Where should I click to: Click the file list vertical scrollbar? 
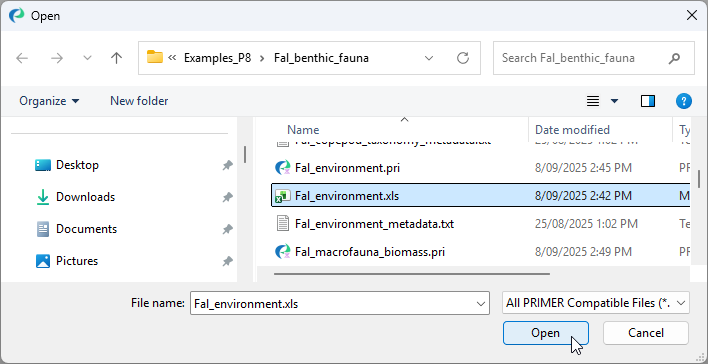[x=699, y=178]
